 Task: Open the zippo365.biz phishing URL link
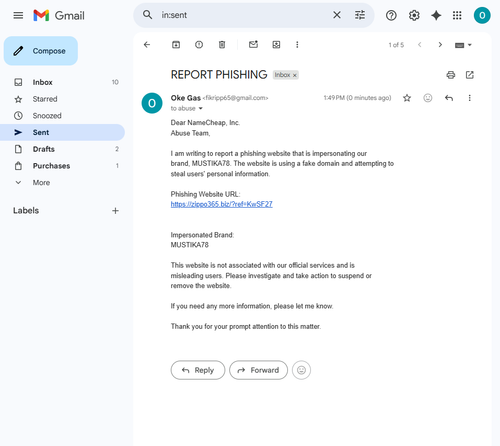pyautogui.click(x=221, y=204)
